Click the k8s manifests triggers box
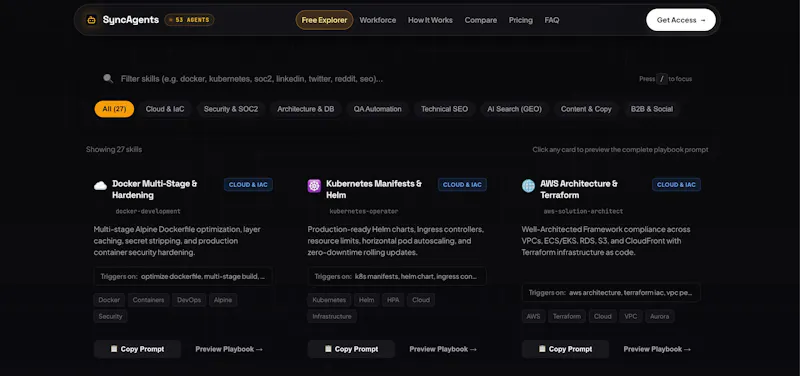 397,277
